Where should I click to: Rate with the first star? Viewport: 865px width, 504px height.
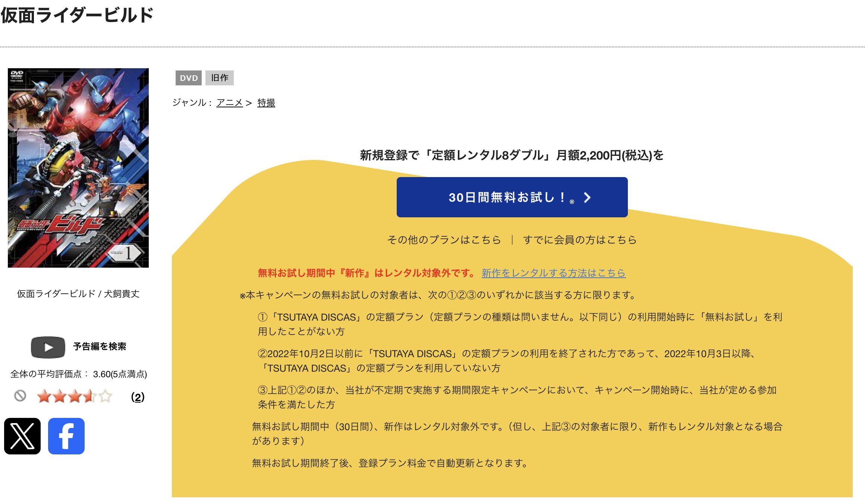click(x=44, y=396)
